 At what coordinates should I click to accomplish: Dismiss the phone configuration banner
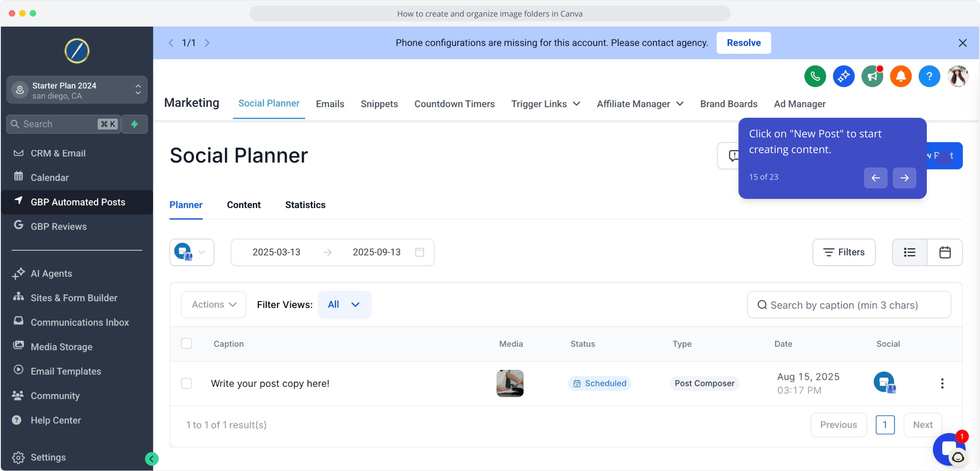tap(963, 43)
